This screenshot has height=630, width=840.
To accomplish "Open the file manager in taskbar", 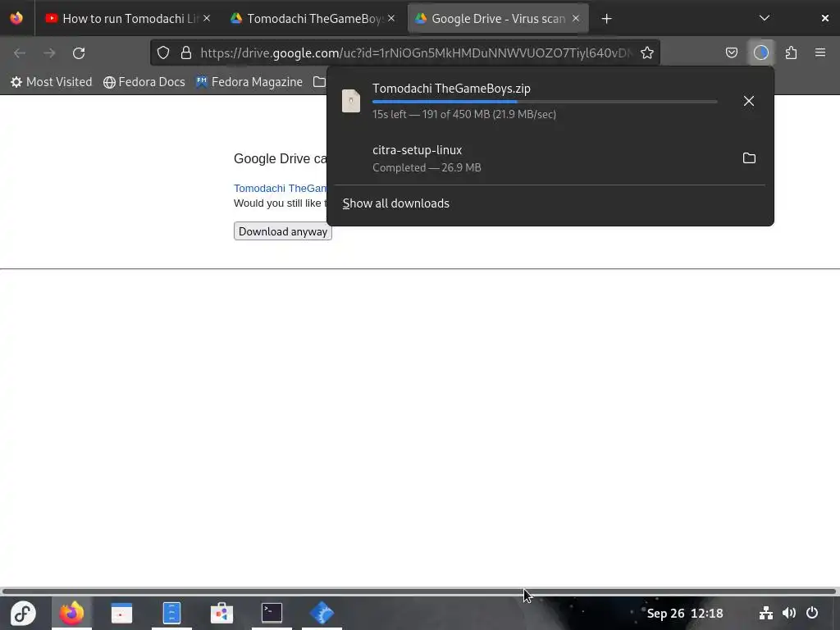I will (x=171, y=613).
